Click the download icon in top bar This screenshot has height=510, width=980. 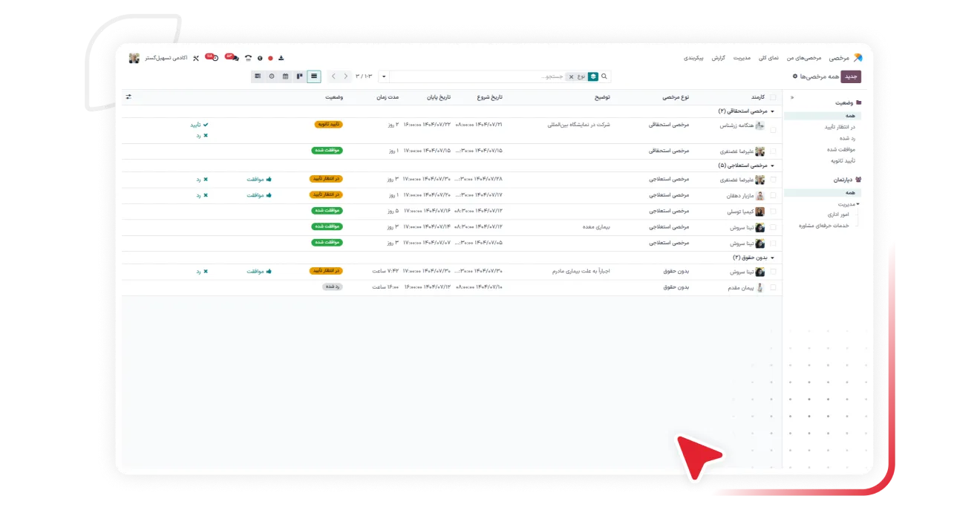click(x=281, y=58)
